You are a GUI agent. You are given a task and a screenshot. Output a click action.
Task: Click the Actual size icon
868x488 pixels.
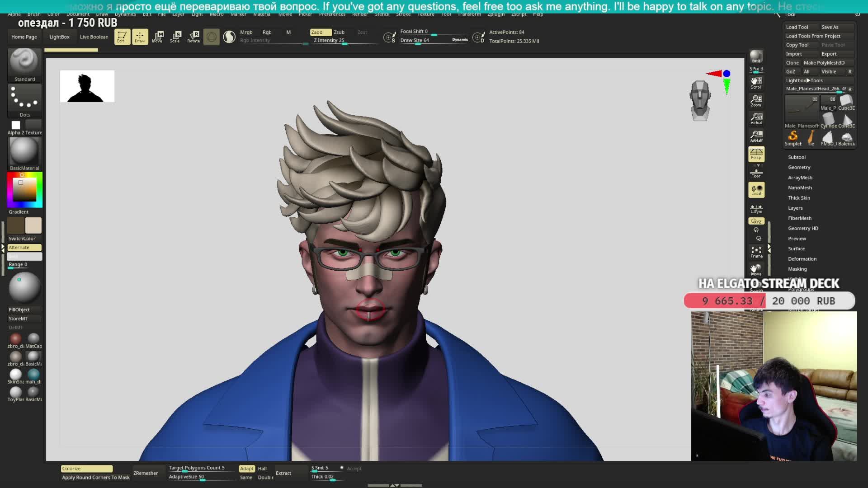click(756, 118)
